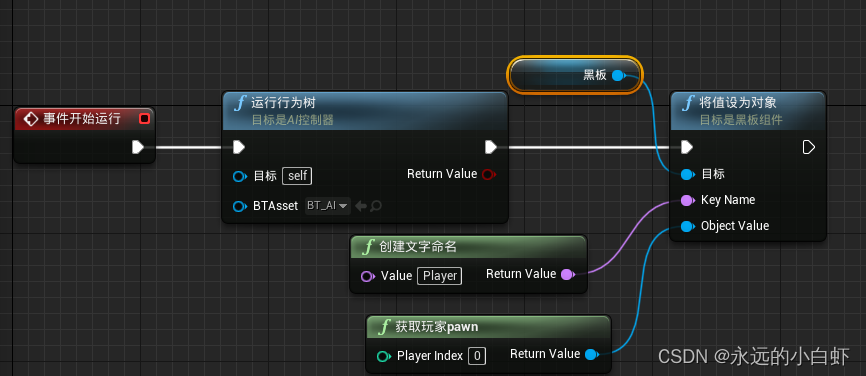The width and height of the screenshot is (866, 376).
Task: Click the Return Value pin of 运行行为树
Action: [x=489, y=174]
